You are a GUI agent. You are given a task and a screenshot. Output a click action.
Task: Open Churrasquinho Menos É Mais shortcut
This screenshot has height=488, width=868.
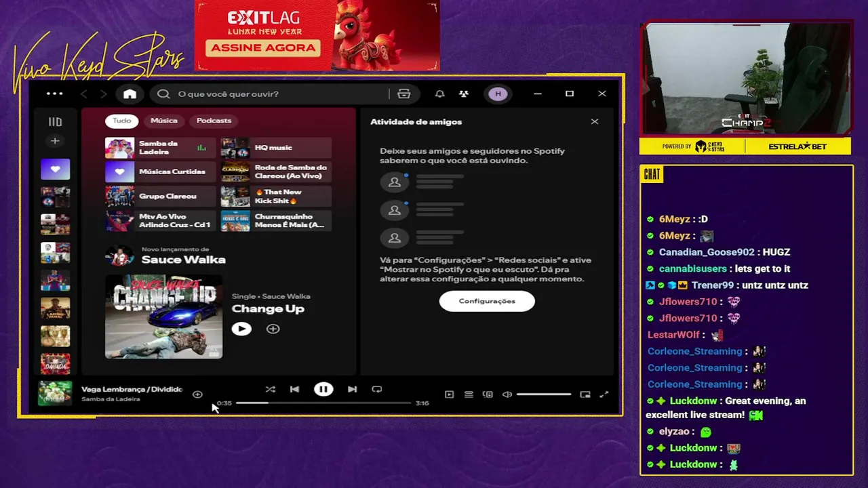pos(276,221)
